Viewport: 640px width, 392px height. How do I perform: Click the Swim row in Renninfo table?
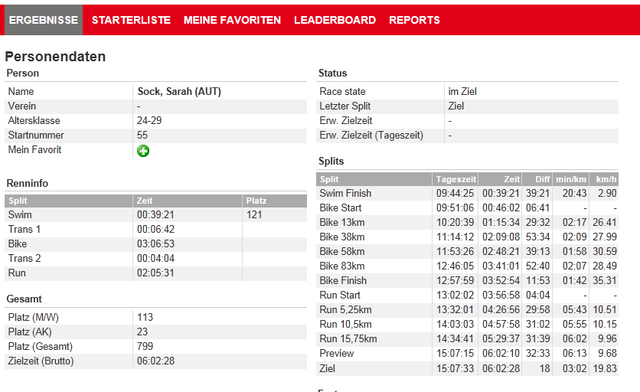[x=156, y=215]
